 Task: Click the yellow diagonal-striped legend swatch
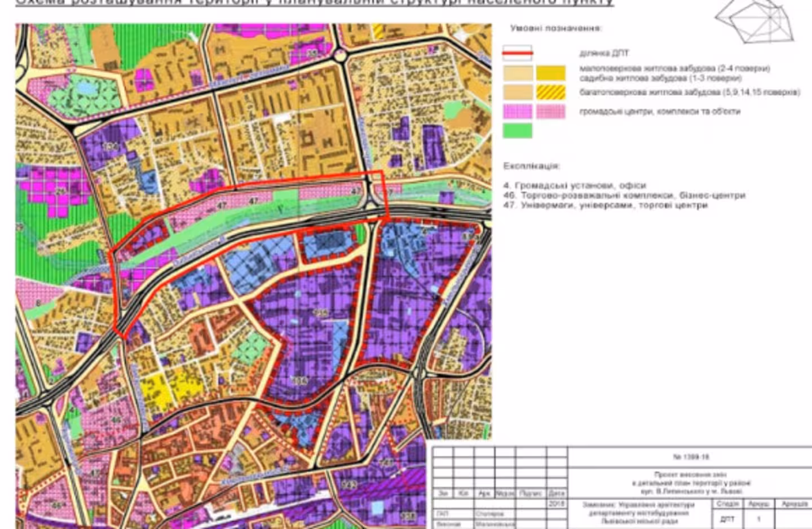[x=550, y=92]
